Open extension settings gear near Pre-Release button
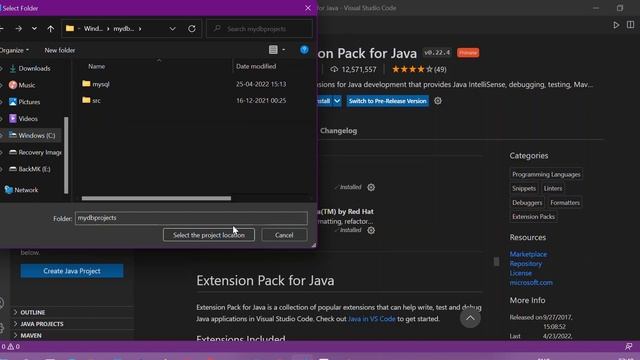This screenshot has height=360, width=640. coord(438,101)
